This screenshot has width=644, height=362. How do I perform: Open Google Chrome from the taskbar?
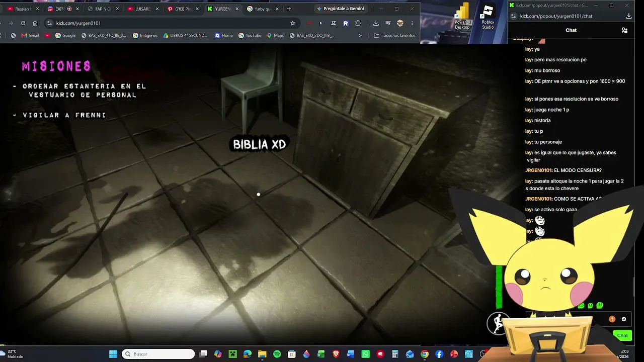click(425, 354)
